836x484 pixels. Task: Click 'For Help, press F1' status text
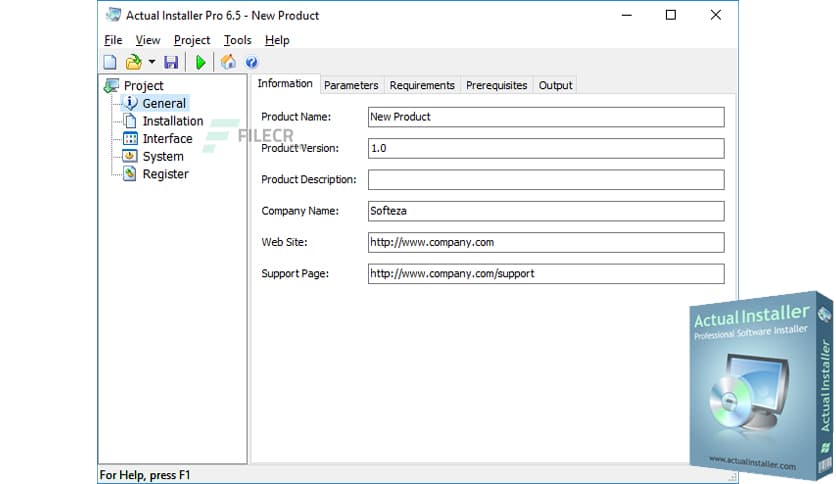144,474
